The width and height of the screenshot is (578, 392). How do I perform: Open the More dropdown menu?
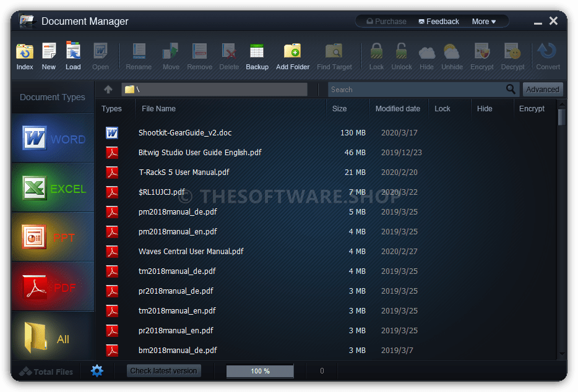pos(484,22)
